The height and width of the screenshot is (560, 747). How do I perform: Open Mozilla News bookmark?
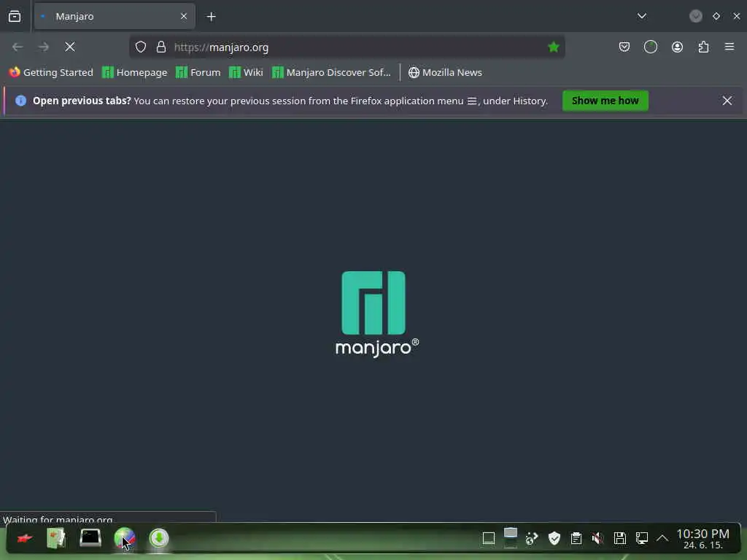[445, 72]
